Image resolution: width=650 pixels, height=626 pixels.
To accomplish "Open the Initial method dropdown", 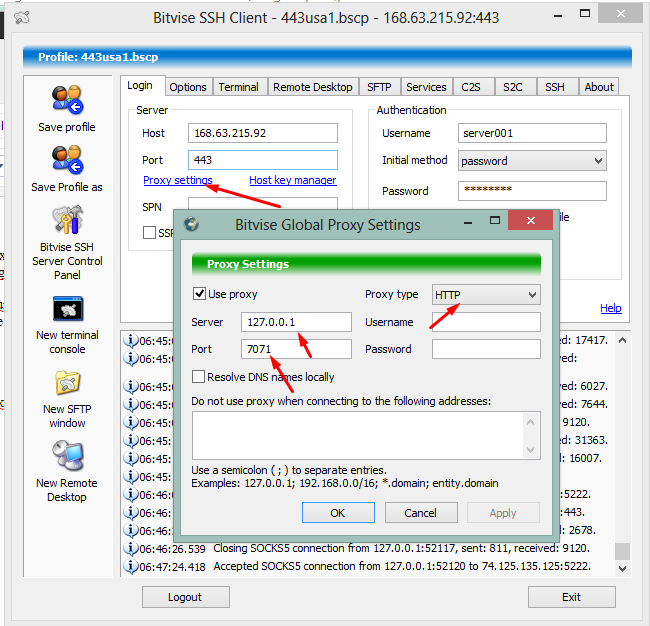I will click(532, 160).
